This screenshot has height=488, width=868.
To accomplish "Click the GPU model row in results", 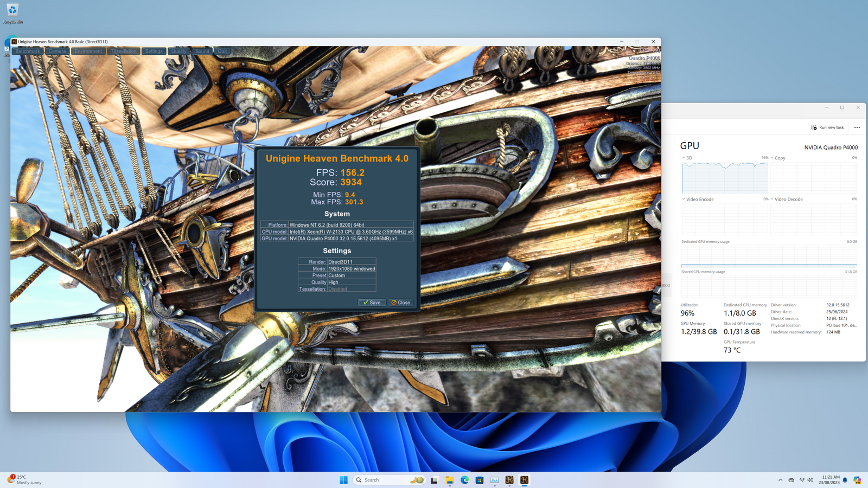I will 337,238.
